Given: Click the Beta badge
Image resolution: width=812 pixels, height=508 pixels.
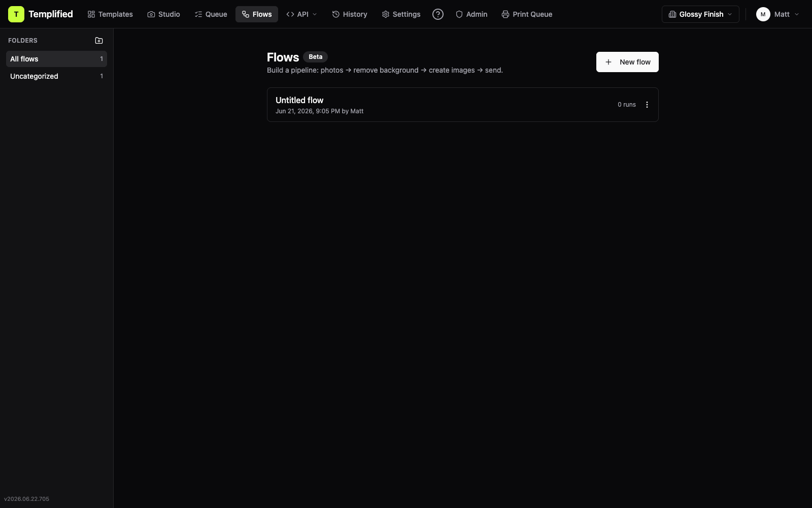Looking at the screenshot, I should click(x=316, y=57).
